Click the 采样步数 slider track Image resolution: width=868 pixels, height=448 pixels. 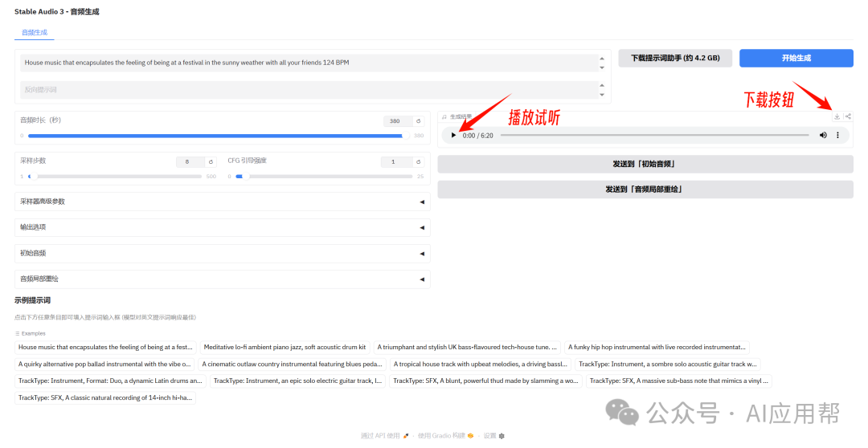(x=116, y=177)
